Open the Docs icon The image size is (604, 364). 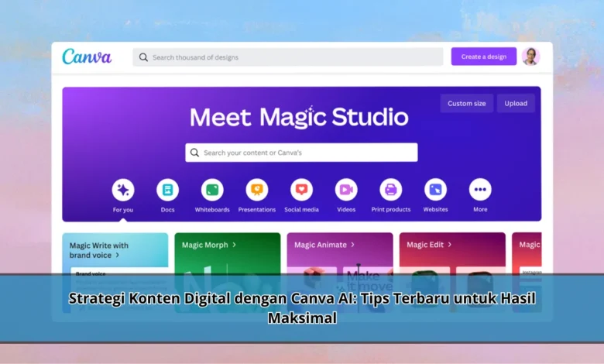point(167,190)
